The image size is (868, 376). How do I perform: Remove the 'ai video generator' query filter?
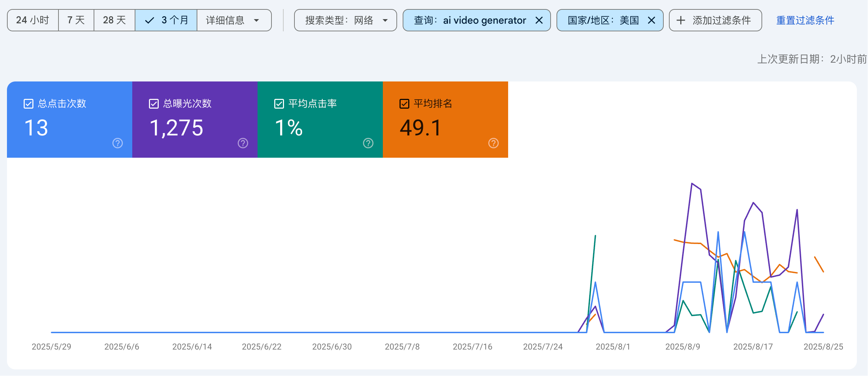coord(539,21)
